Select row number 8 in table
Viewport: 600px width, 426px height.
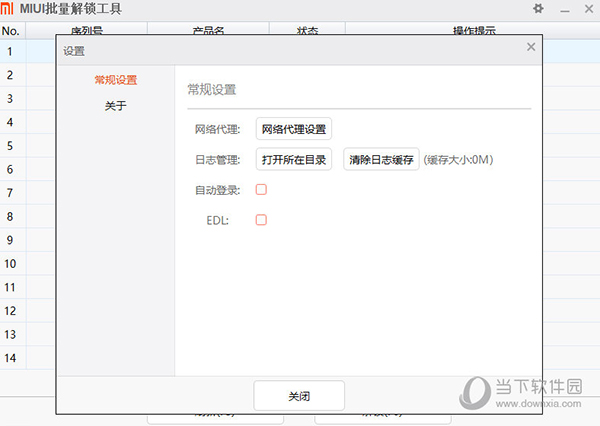pos(10,217)
